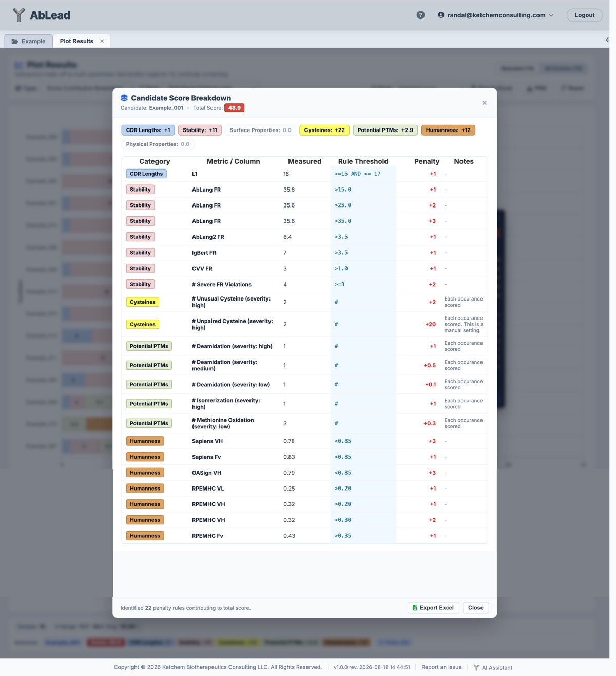Screen dimensions: 616x676
Task: Click the Humanness tag in Sapiens VH row
Action: pos(145,441)
